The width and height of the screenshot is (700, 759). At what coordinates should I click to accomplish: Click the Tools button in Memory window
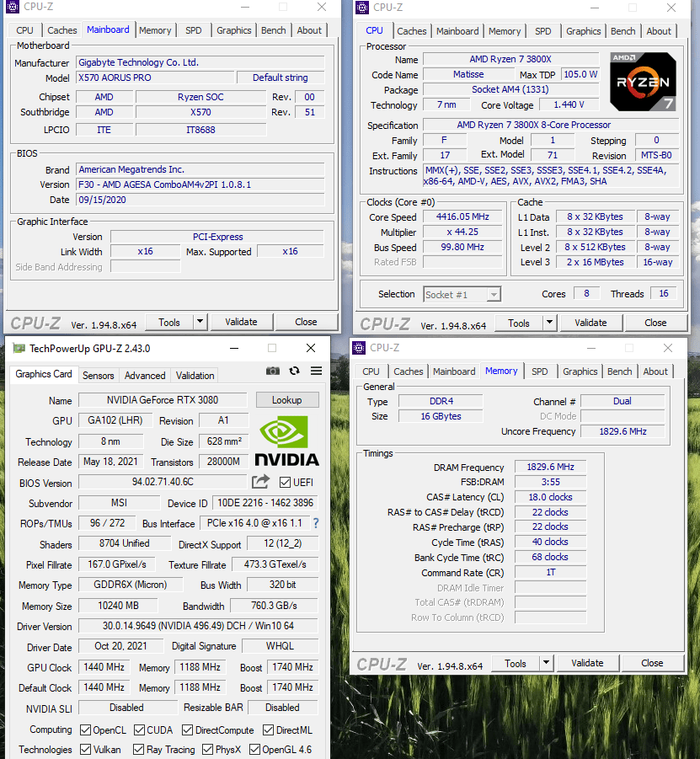tap(515, 663)
